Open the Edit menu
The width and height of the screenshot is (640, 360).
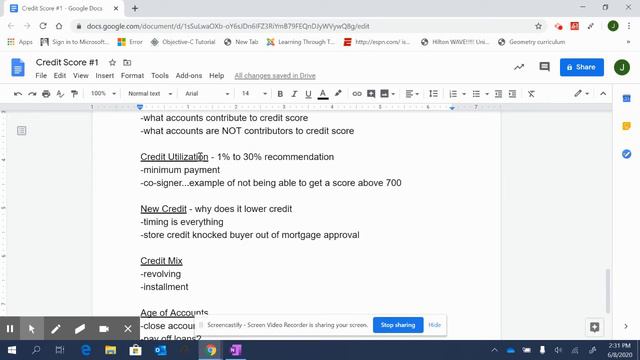tap(60, 76)
